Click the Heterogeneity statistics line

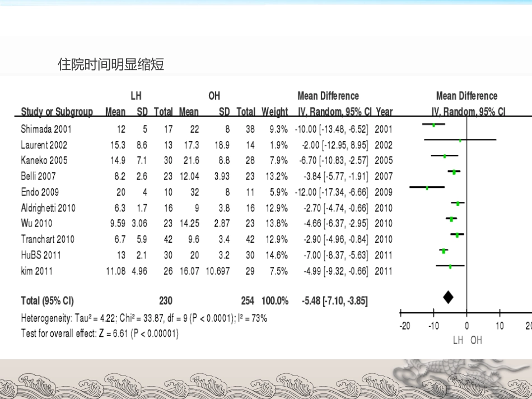pos(144,318)
